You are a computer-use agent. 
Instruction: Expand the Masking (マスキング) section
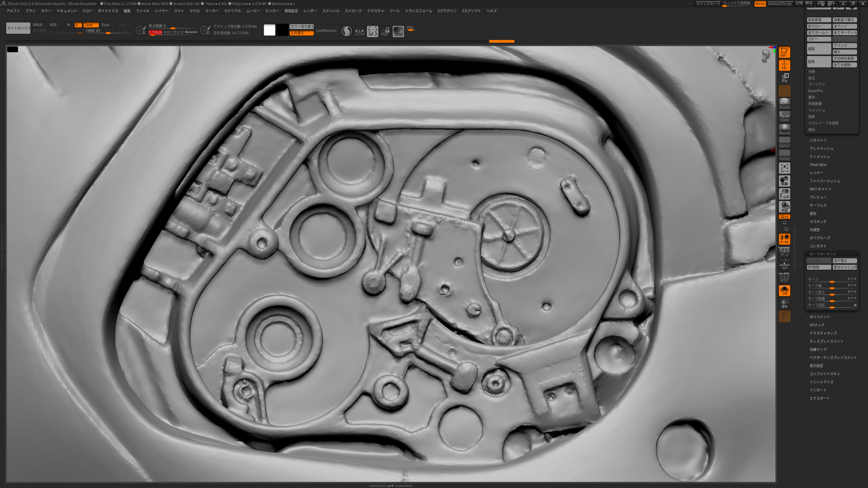[818, 222]
